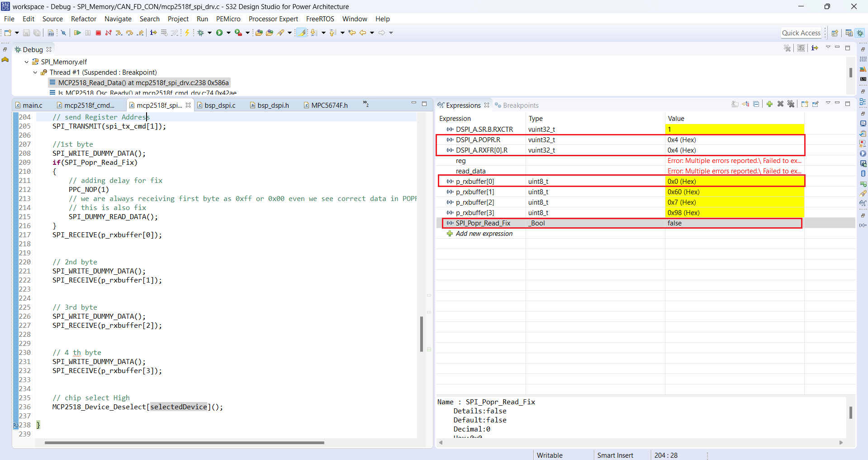Expand the DSPI_A.POPR.R expression
Viewport: 868px width, 460px height.
tap(443, 140)
